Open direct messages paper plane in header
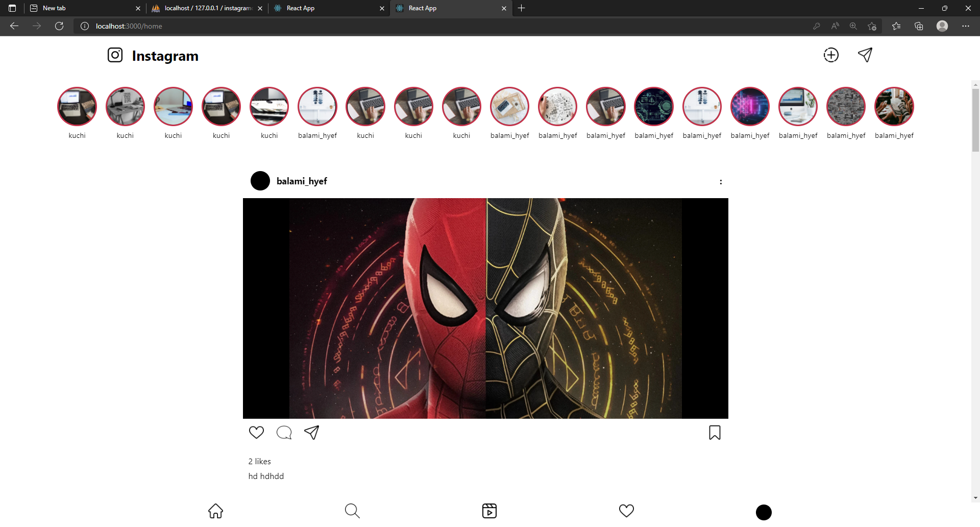The width and height of the screenshot is (980, 527). coord(865,55)
